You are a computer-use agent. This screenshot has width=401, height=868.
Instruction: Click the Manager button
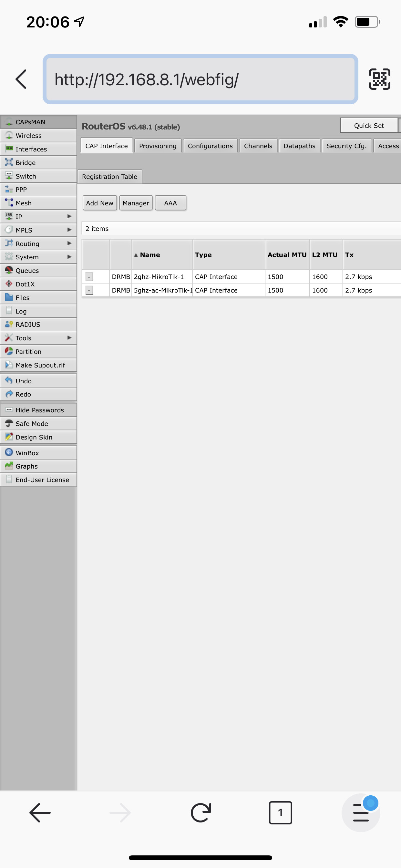(136, 203)
